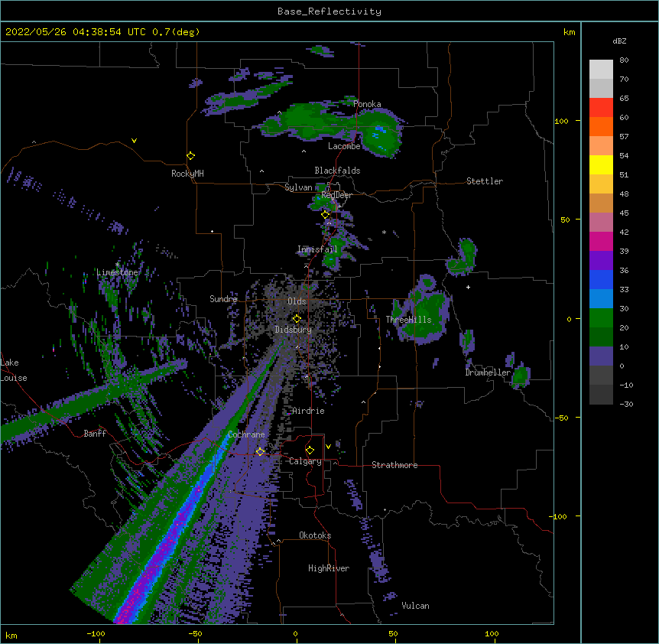The width and height of the screenshot is (659, 644).
Task: Click the Didsbury city label
Action: [294, 330]
